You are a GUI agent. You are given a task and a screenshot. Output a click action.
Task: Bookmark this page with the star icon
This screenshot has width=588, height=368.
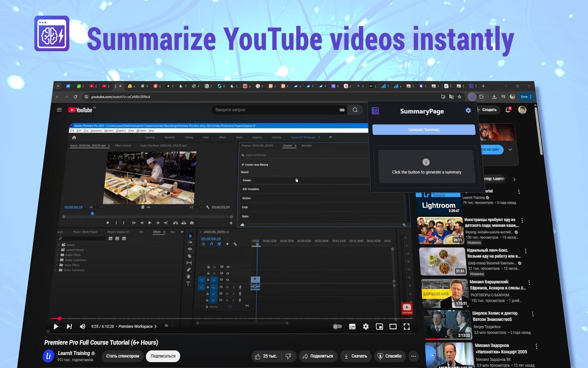(459, 97)
